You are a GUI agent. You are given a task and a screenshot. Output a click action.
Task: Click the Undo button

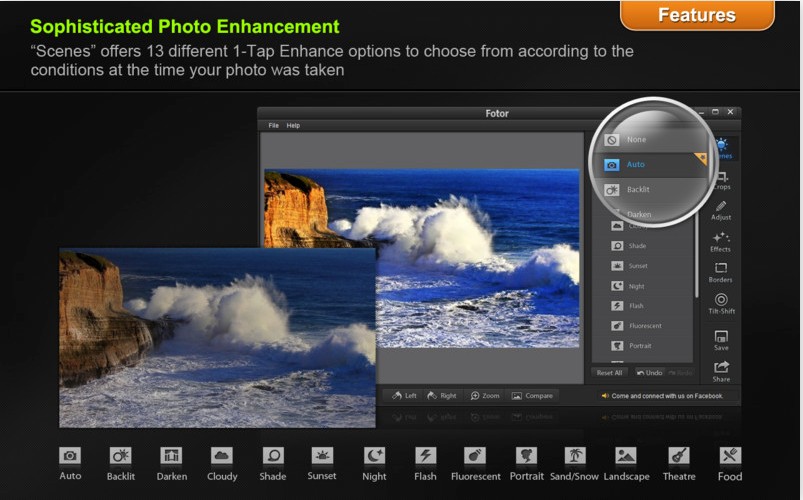649,373
